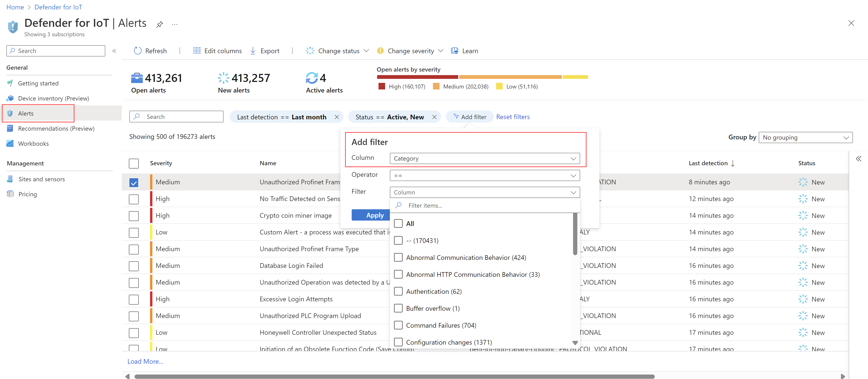Open the Learn resource icon
868x379 pixels.
[455, 51]
